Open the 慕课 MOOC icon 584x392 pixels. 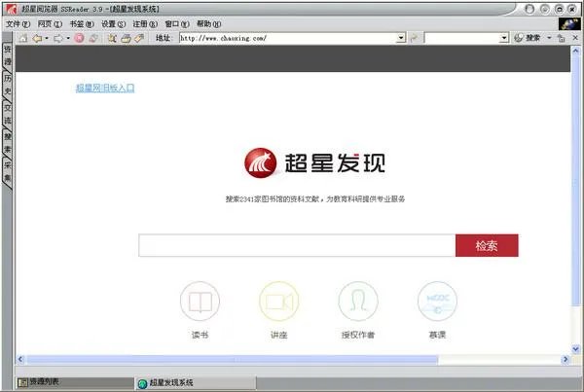(437, 302)
